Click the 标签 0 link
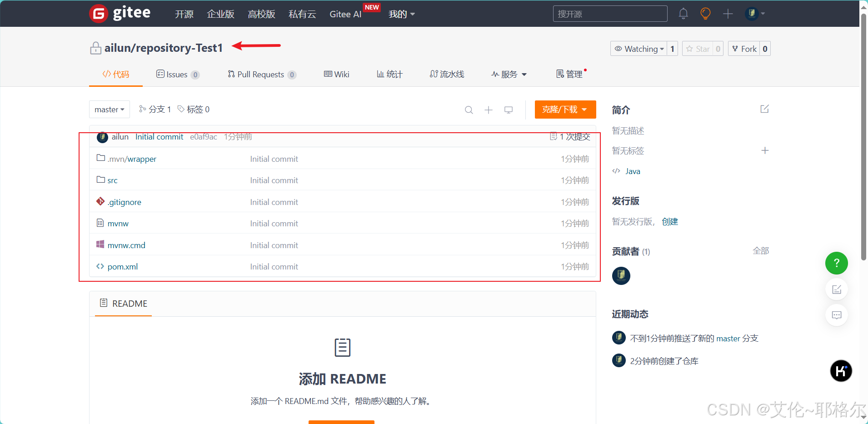 coord(194,110)
